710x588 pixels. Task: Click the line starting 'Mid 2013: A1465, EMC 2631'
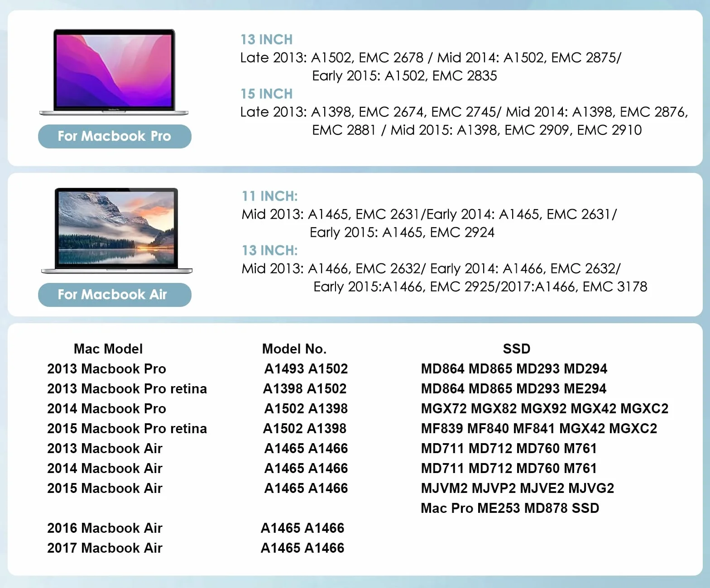429,214
